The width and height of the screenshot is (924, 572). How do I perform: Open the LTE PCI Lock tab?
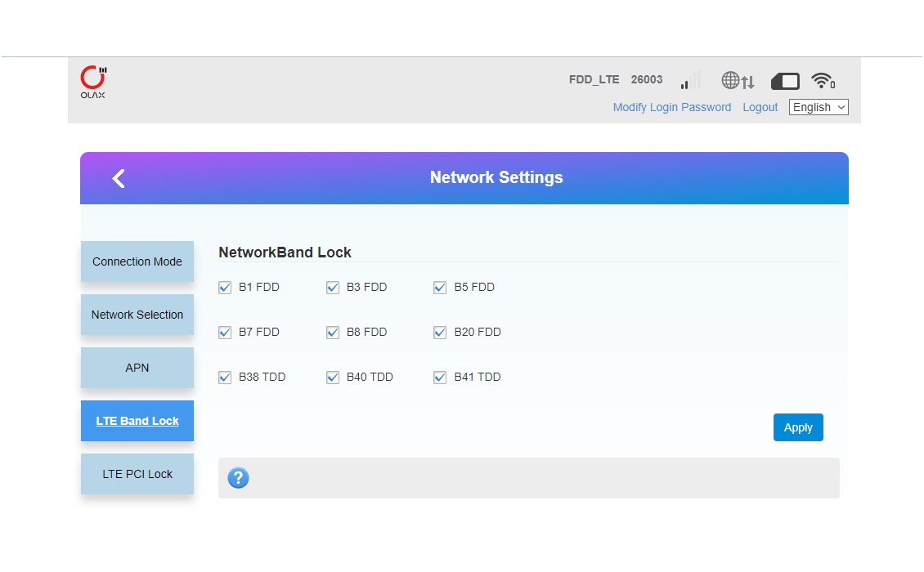[x=137, y=474]
